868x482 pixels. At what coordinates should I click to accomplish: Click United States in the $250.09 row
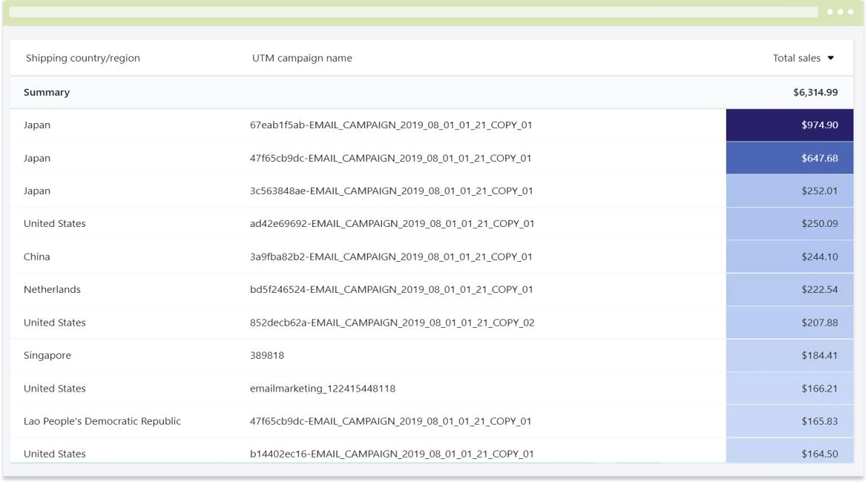[x=54, y=223]
